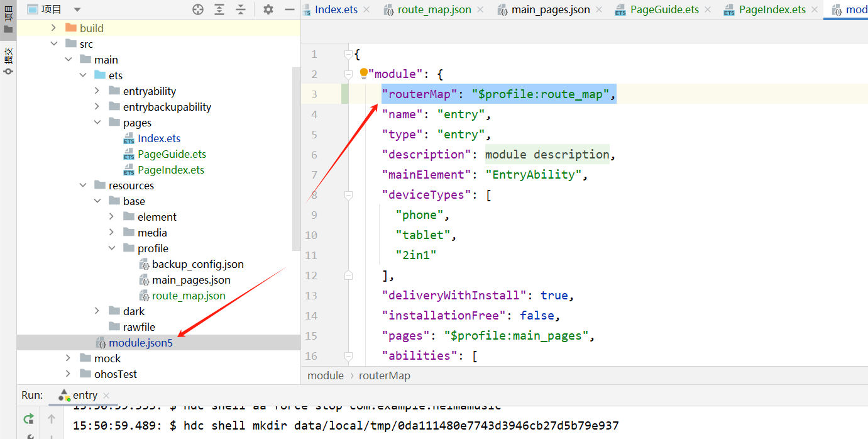Expand the media folder
Image resolution: width=868 pixels, height=439 pixels.
click(x=111, y=233)
